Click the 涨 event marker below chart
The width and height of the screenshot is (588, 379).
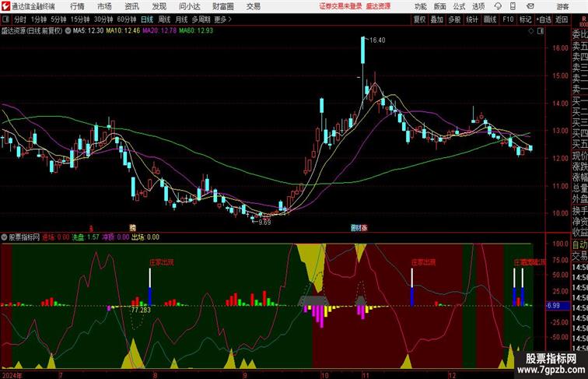(x=364, y=227)
